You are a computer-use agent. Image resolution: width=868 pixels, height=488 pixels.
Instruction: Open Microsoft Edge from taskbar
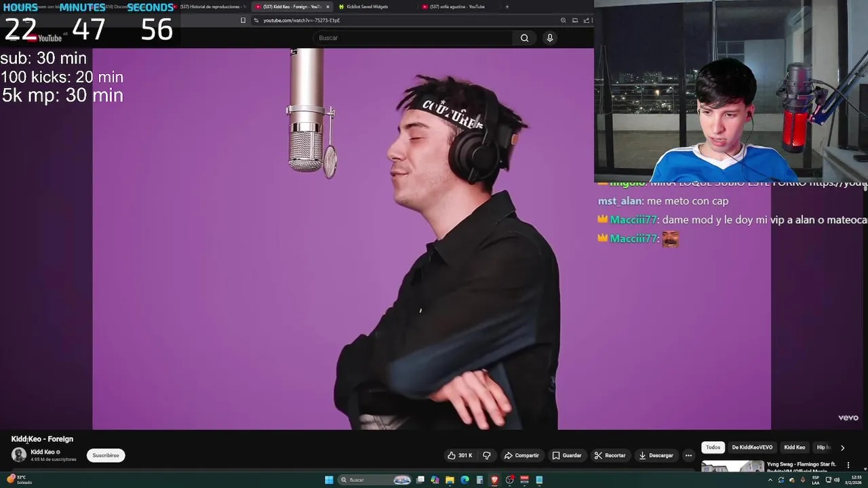(x=465, y=480)
